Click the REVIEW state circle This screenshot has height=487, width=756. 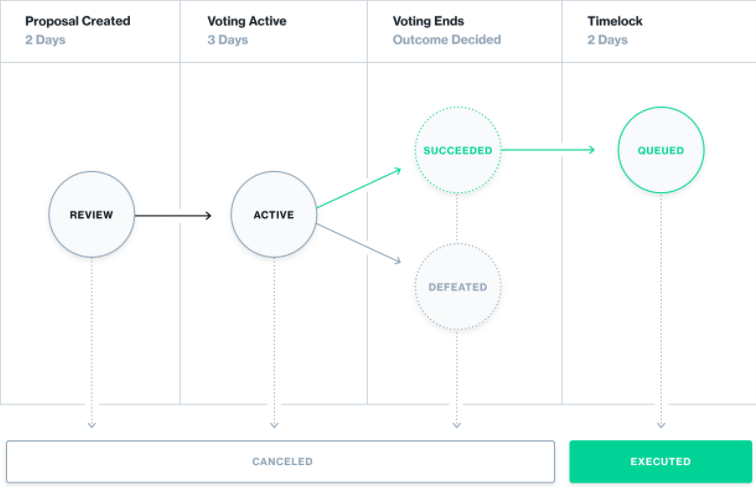tap(91, 214)
